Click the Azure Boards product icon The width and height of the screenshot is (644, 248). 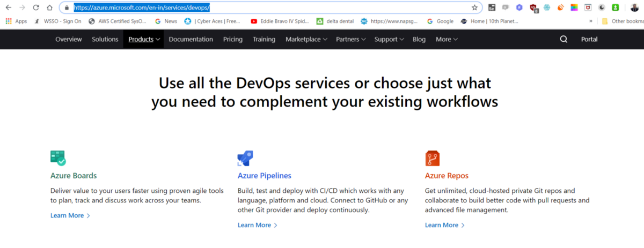[x=58, y=158]
